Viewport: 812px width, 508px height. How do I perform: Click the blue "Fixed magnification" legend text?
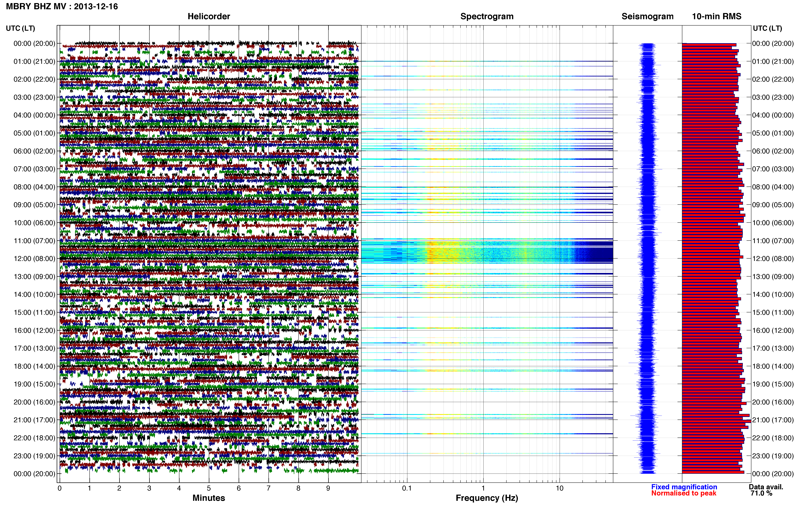(684, 487)
